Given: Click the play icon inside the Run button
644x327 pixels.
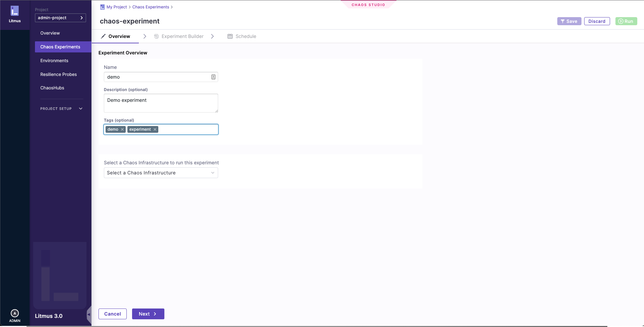Looking at the screenshot, I should point(620,21).
